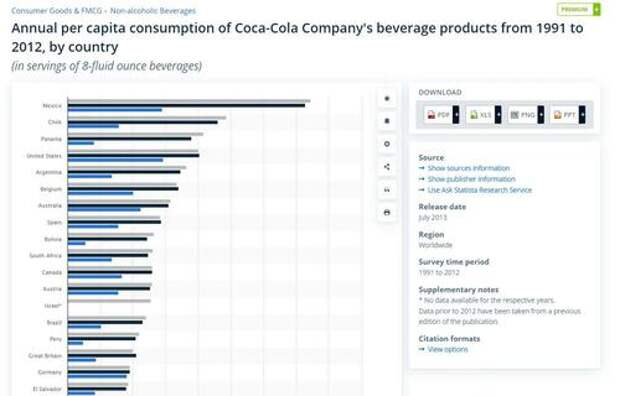Open chart settings gear icon
620x396 pixels.
[x=387, y=144]
